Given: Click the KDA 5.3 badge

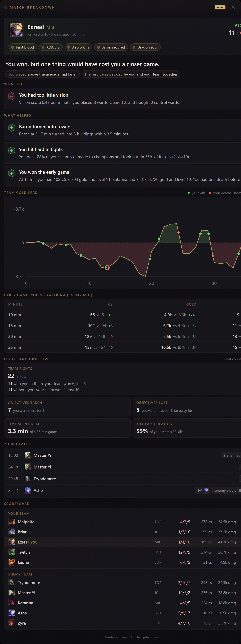Looking at the screenshot, I should click(51, 47).
